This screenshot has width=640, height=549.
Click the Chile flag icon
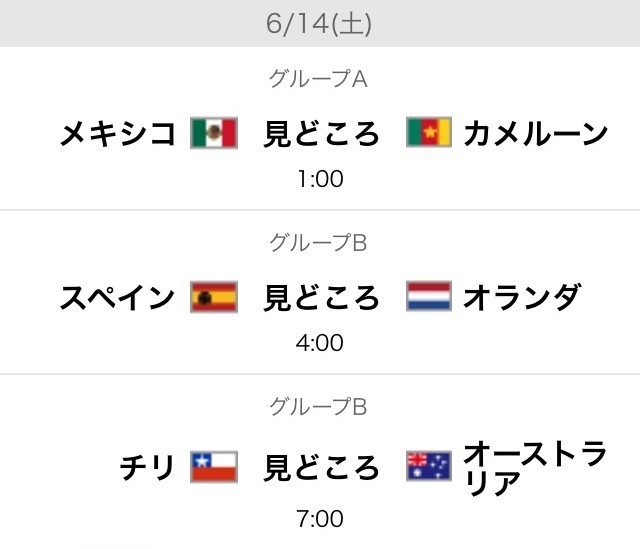point(213,467)
